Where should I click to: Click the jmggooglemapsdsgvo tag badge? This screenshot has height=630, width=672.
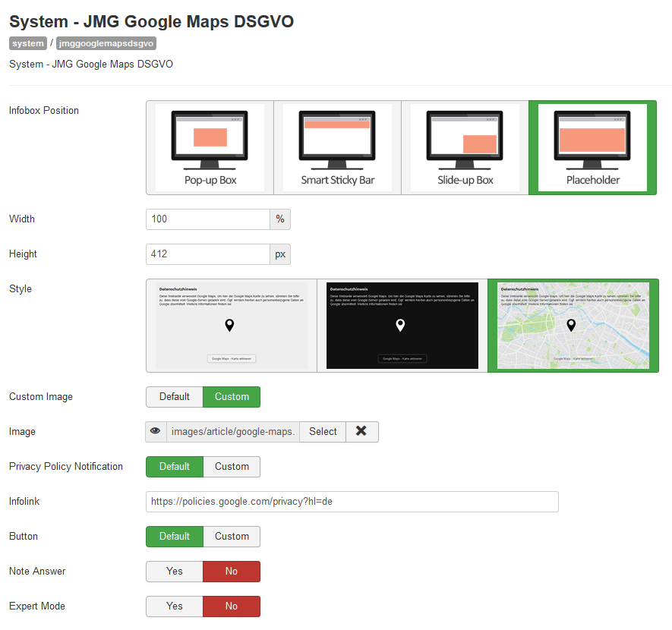point(106,43)
